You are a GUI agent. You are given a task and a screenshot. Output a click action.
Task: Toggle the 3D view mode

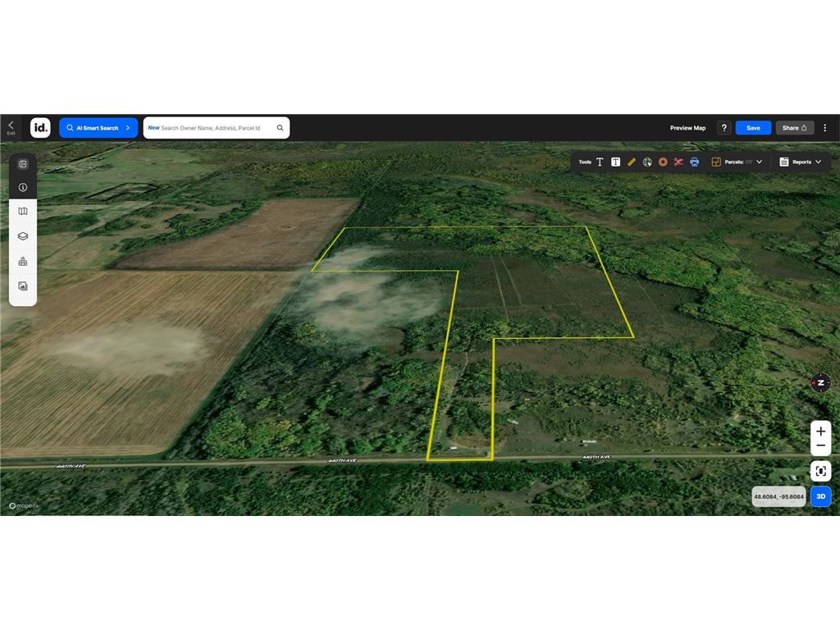tap(820, 496)
